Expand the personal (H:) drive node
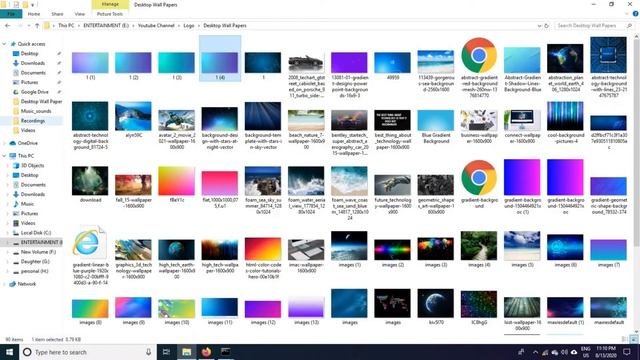 8,271
